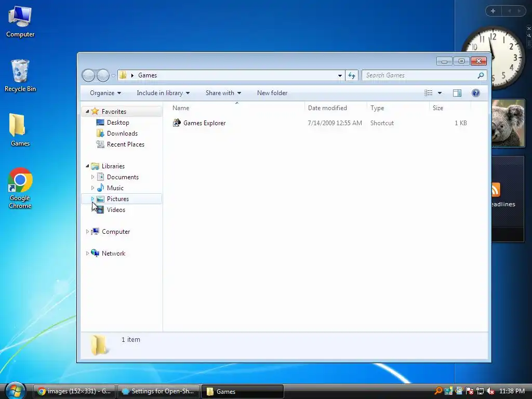532x399 pixels.
Task: Open Explorer Help button
Action: click(476, 93)
